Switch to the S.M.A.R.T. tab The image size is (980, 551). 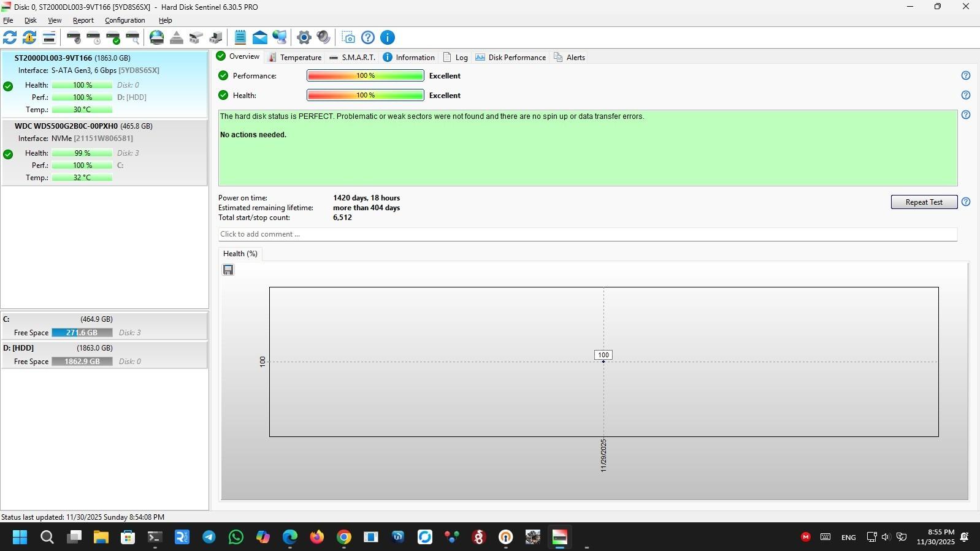pyautogui.click(x=352, y=58)
